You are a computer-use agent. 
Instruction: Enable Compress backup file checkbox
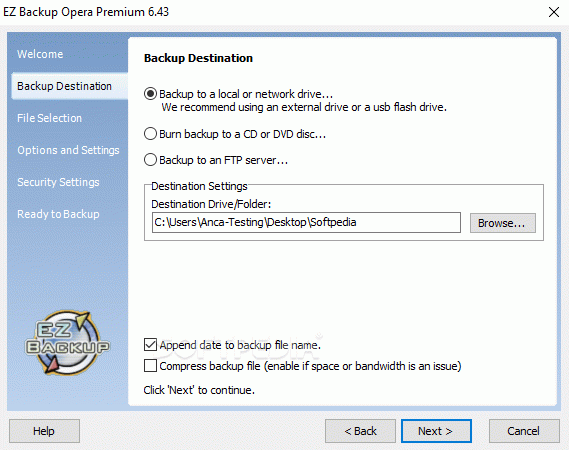coord(150,366)
